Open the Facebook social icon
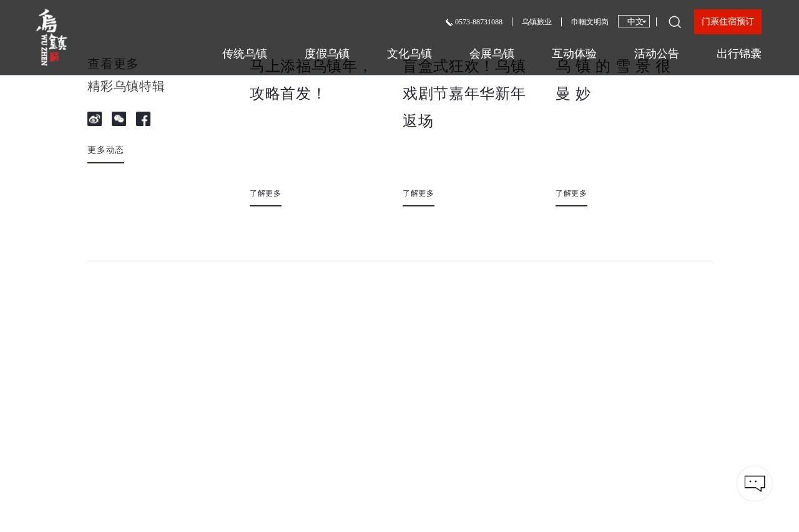 point(143,119)
